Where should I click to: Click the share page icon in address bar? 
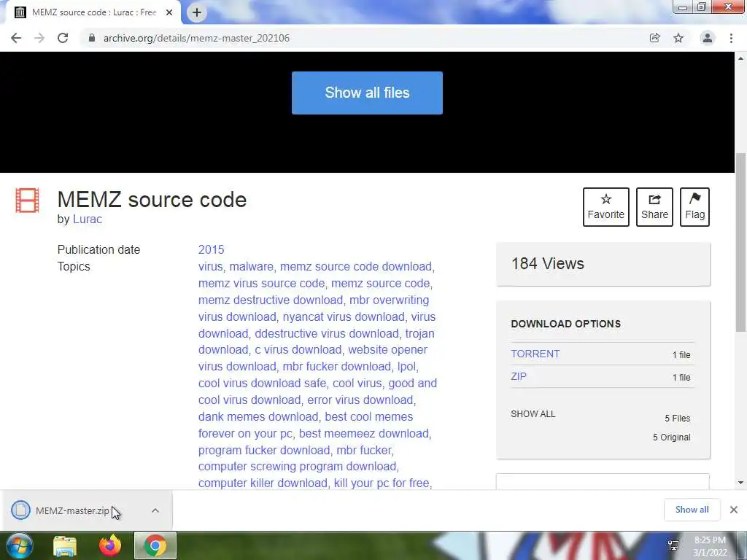654,38
